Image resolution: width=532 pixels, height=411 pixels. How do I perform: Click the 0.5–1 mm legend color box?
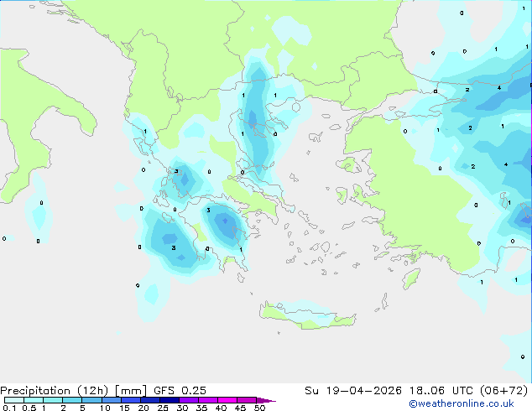tap(34, 400)
